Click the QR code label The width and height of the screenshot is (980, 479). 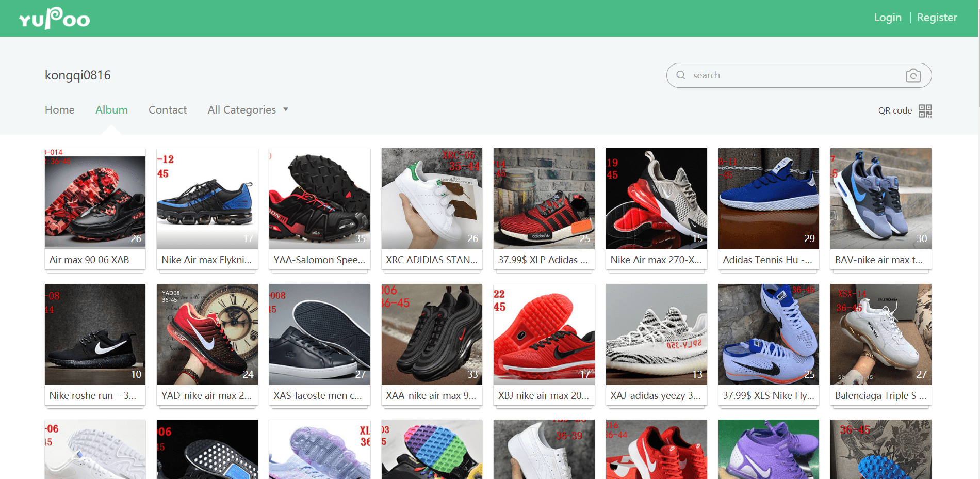895,110
